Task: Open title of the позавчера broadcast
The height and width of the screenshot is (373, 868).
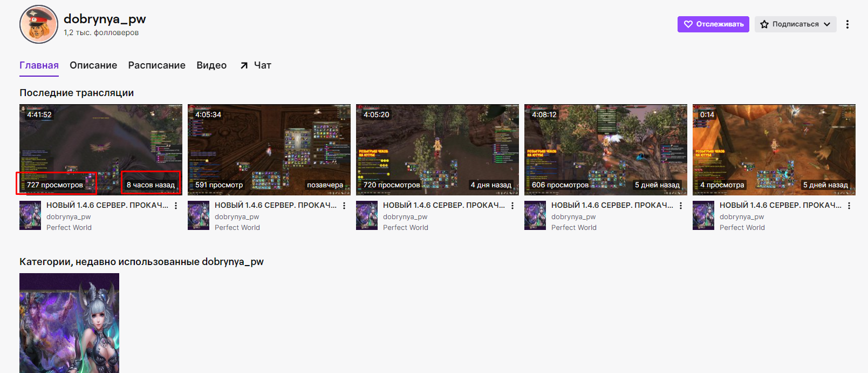Action: click(276, 205)
